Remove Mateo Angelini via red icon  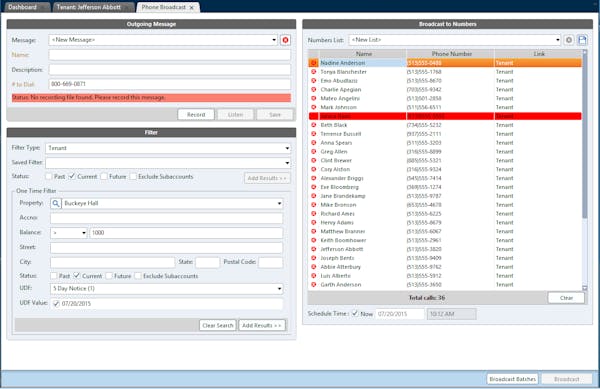[314, 98]
